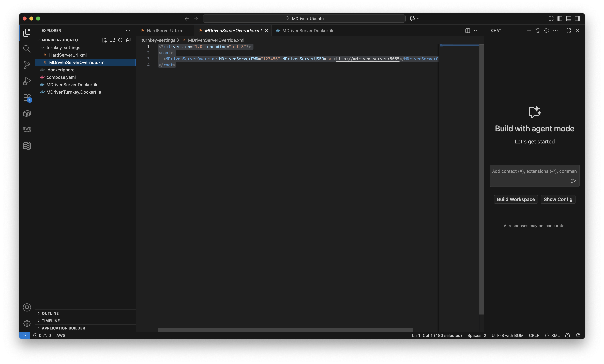Click the Show Config button
604x364 pixels.
[x=558, y=199]
